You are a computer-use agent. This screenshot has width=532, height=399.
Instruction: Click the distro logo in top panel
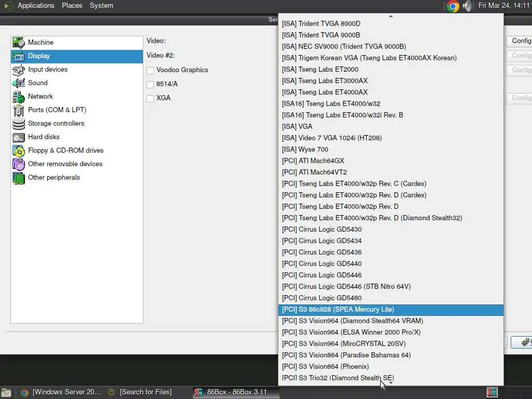[8, 6]
